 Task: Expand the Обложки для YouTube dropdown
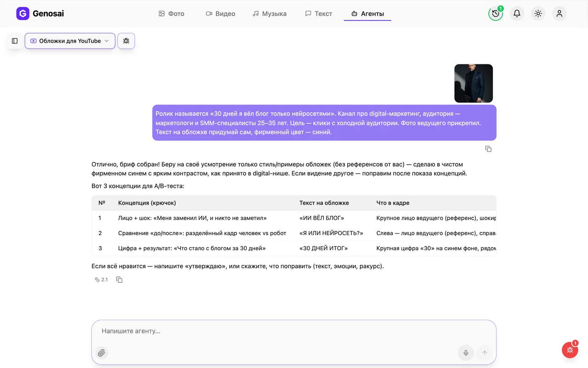pos(70,41)
